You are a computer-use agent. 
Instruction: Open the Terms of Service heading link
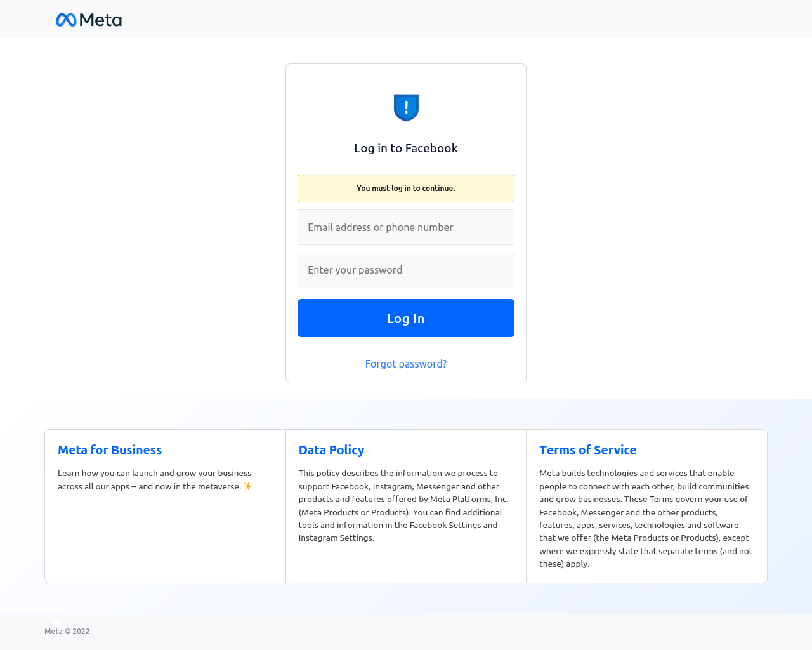pyautogui.click(x=588, y=450)
